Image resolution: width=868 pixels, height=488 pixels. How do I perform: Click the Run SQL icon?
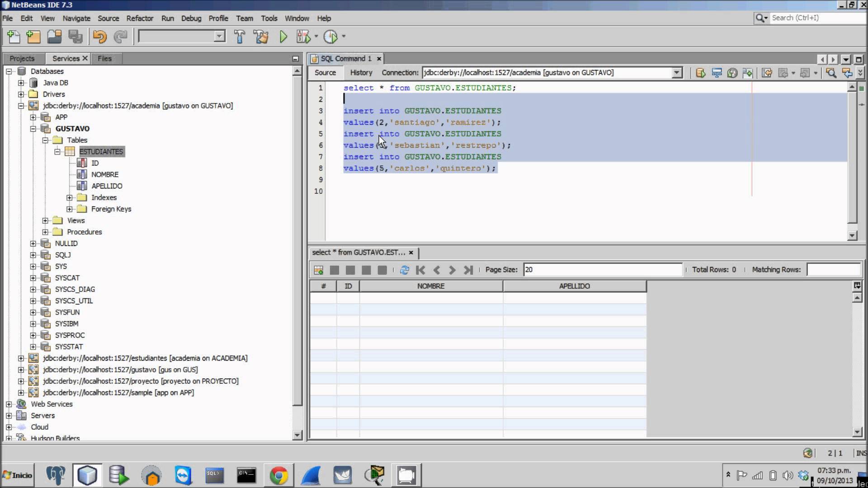click(x=700, y=73)
